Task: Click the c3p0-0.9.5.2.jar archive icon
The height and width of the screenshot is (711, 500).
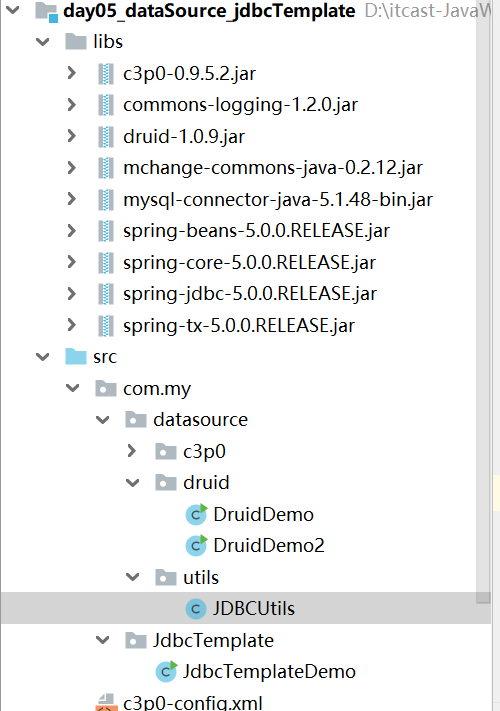Action: coord(106,73)
